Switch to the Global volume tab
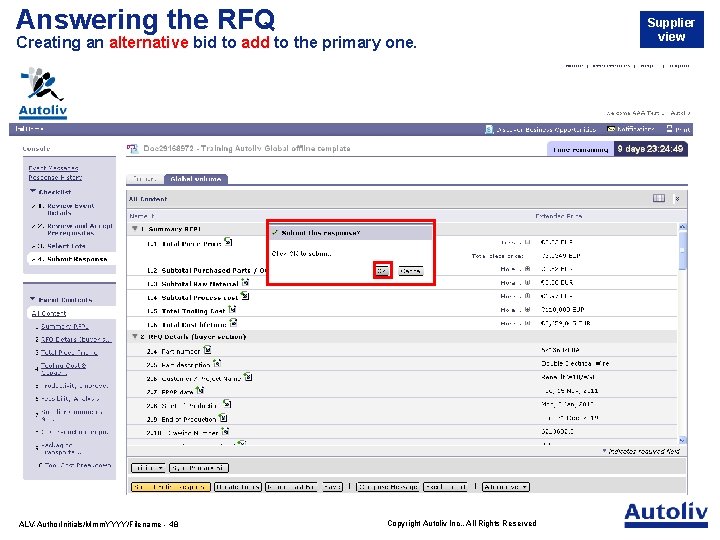The image size is (720, 540). [196, 179]
